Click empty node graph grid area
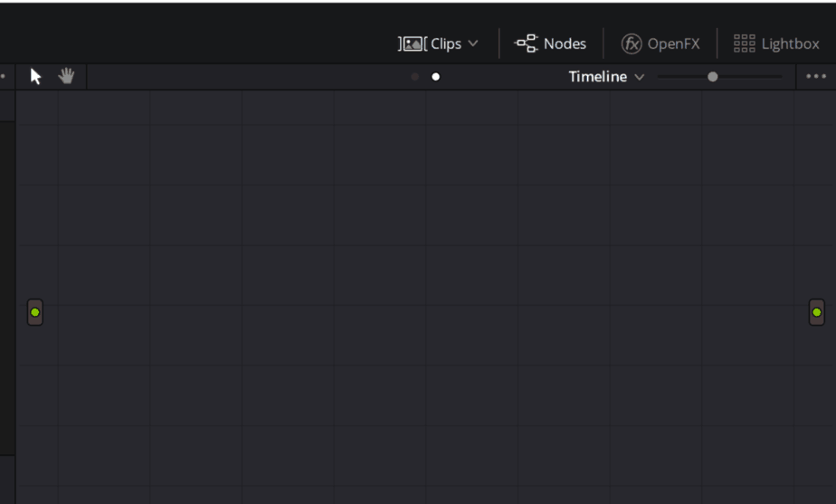Image resolution: width=836 pixels, height=504 pixels. click(x=426, y=214)
